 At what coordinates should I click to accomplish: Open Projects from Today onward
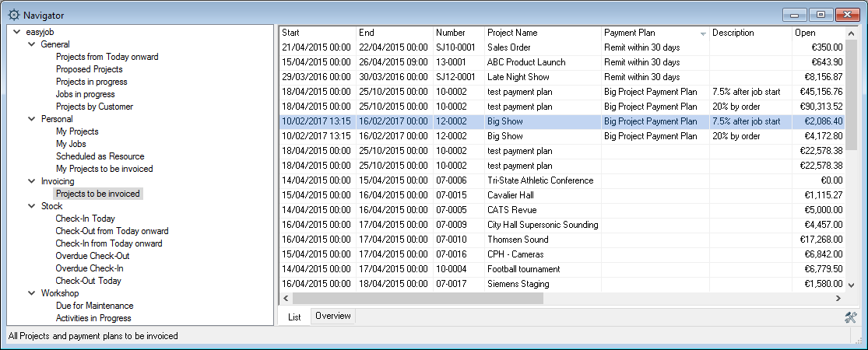click(x=107, y=57)
